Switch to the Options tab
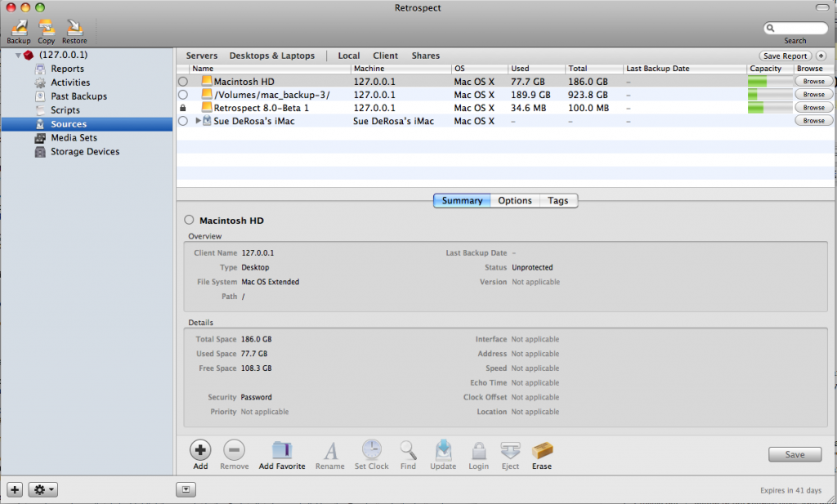This screenshot has width=837, height=504. point(515,200)
